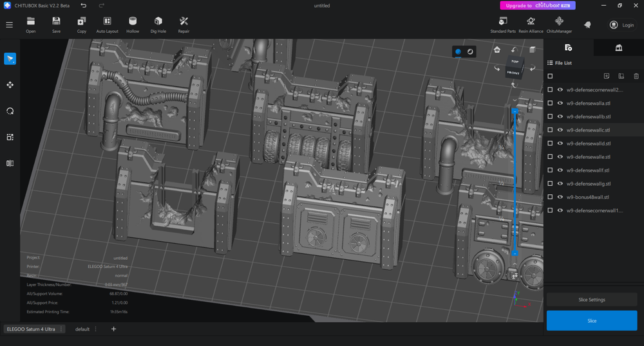Open Resin Alliance

(x=531, y=24)
